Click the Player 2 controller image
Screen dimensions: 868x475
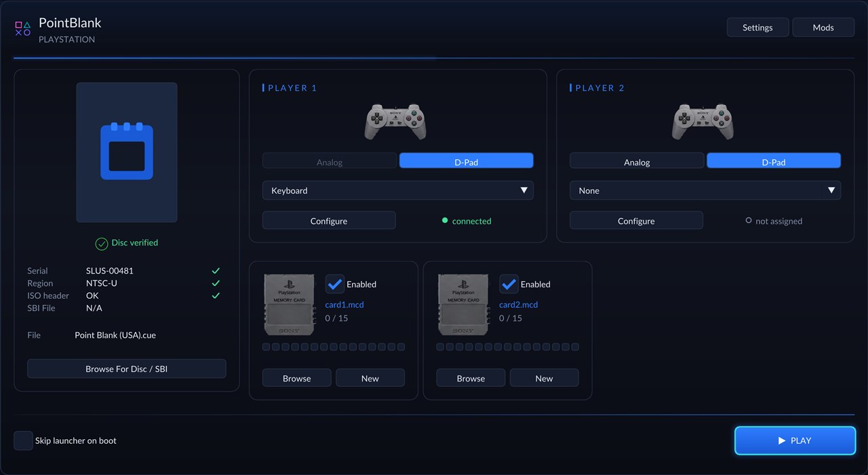tap(703, 121)
